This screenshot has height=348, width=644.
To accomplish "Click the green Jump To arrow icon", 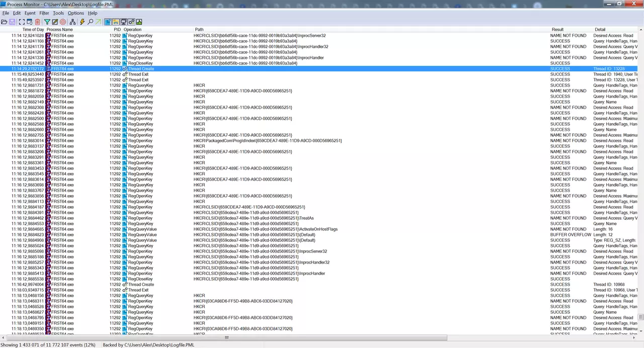I will [x=98, y=22].
